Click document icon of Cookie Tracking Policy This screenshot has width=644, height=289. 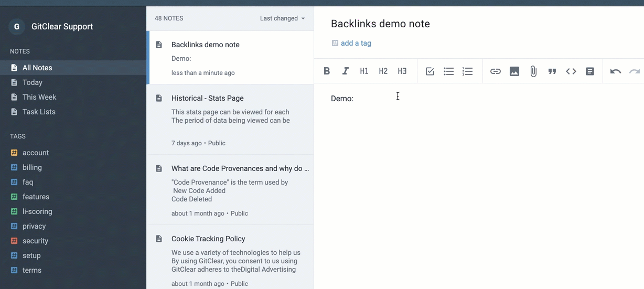tap(159, 239)
